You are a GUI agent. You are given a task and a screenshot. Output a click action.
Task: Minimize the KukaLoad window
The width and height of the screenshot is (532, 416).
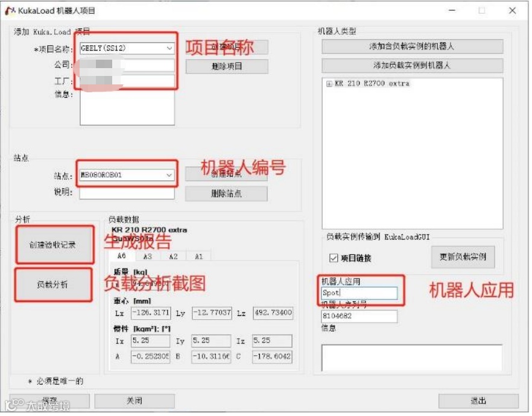coord(452,10)
